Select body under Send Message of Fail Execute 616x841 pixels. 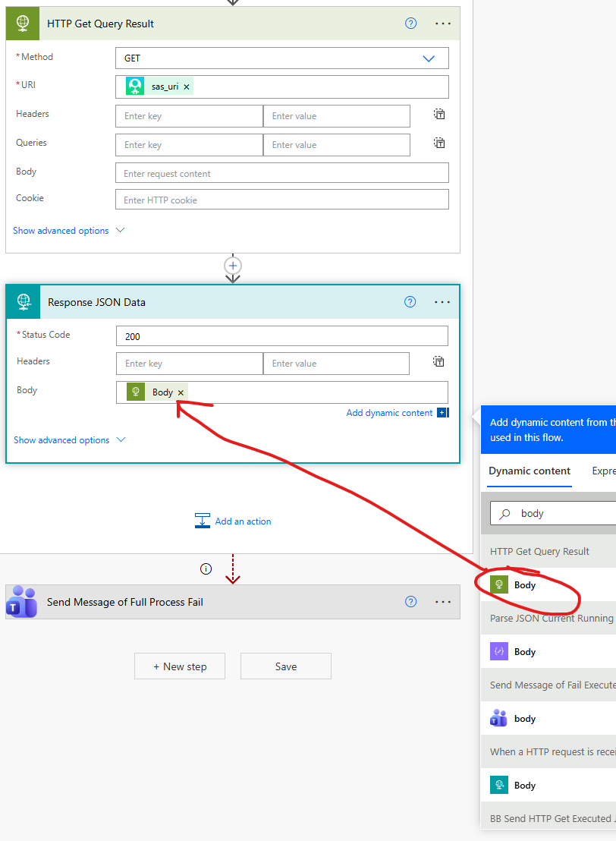[x=548, y=718]
